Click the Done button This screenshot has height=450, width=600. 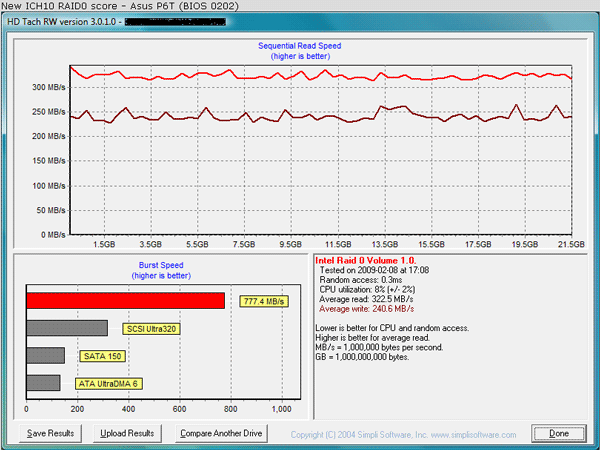(x=559, y=434)
